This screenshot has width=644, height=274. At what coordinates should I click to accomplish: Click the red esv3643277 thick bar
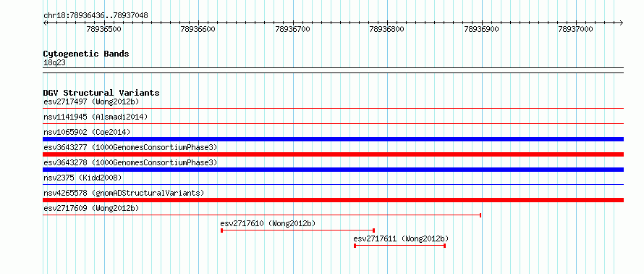(x=333, y=154)
